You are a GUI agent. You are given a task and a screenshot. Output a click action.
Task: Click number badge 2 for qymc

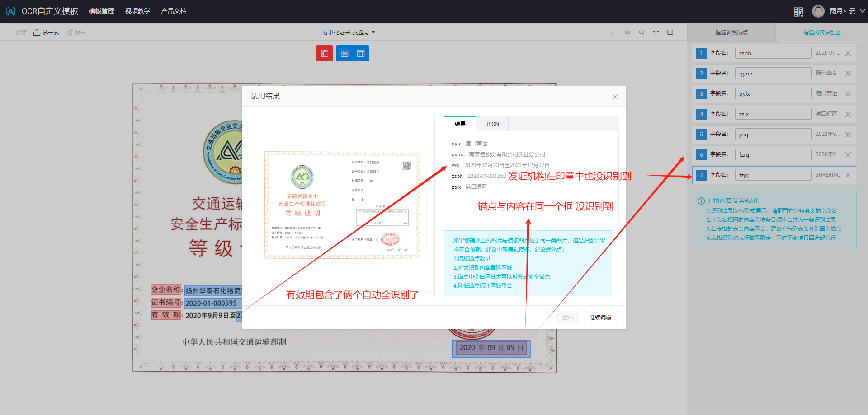(x=701, y=73)
